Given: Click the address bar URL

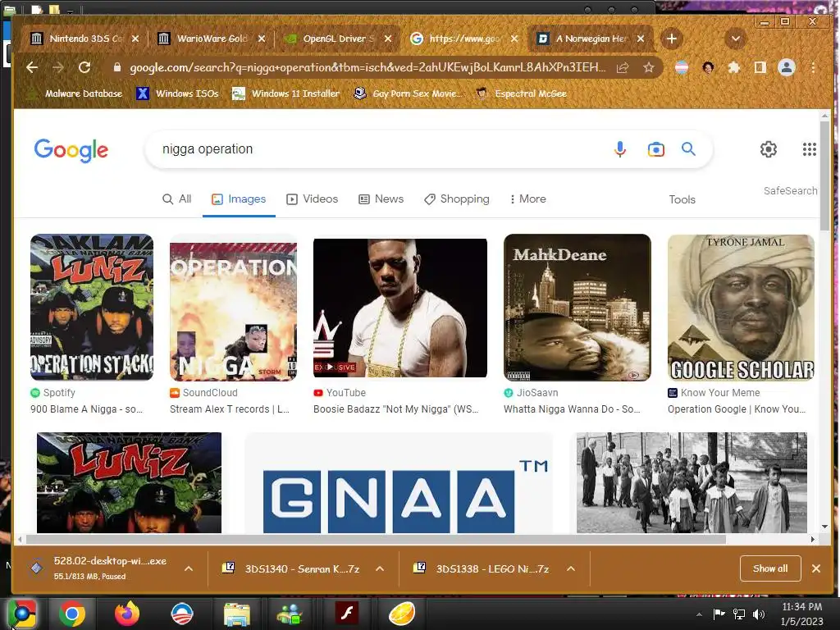Looking at the screenshot, I should click(x=367, y=67).
